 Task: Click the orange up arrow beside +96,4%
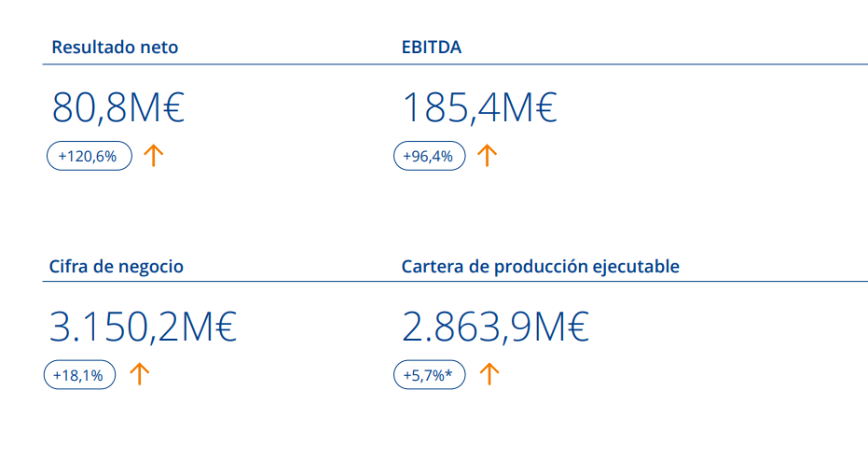[x=485, y=156]
